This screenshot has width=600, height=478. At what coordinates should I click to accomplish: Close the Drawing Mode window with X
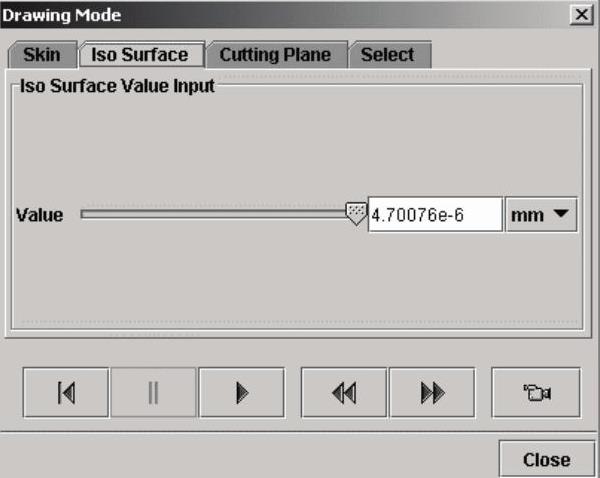tap(579, 15)
